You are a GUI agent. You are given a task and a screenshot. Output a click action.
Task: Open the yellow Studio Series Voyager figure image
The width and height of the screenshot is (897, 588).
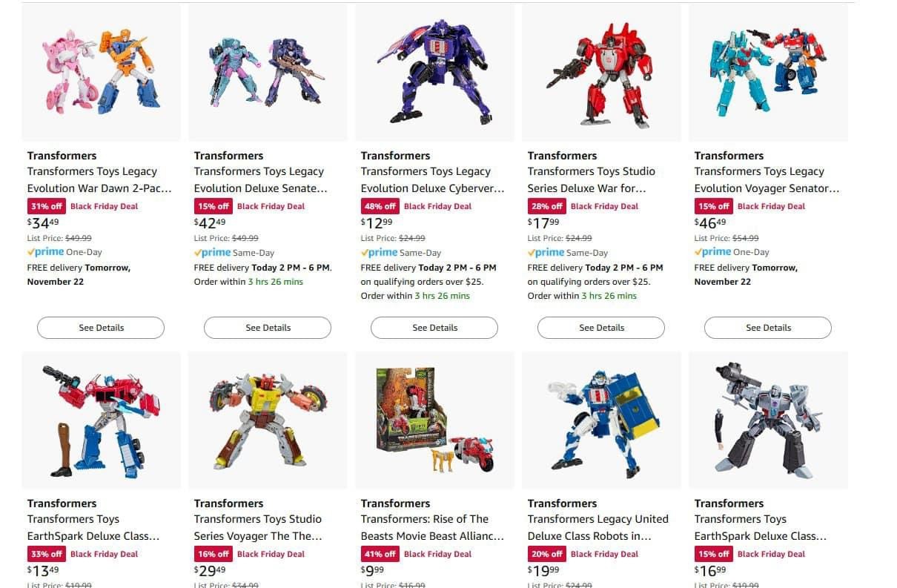(268, 420)
